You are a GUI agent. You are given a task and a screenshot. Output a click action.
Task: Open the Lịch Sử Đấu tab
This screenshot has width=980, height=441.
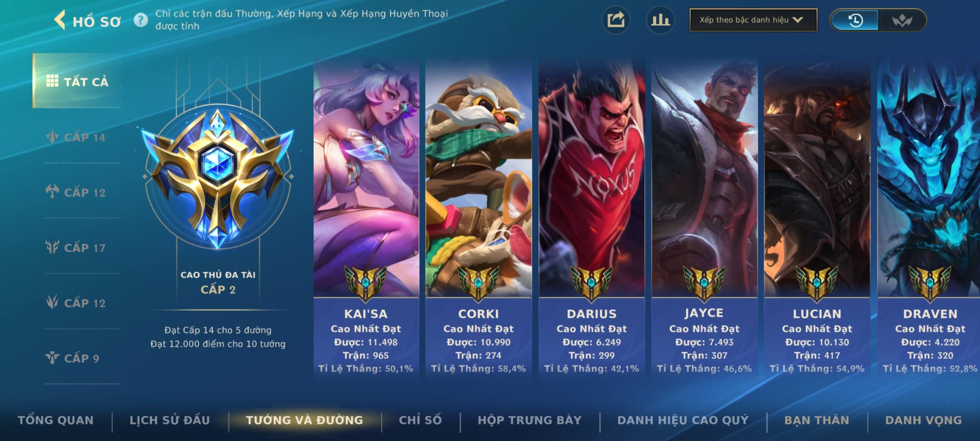click(x=169, y=420)
